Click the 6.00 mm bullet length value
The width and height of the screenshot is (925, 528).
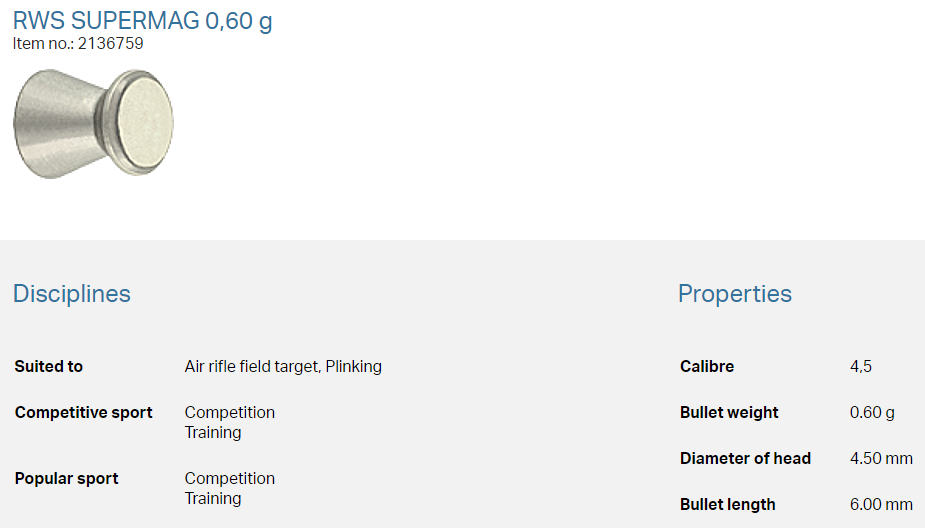(881, 505)
